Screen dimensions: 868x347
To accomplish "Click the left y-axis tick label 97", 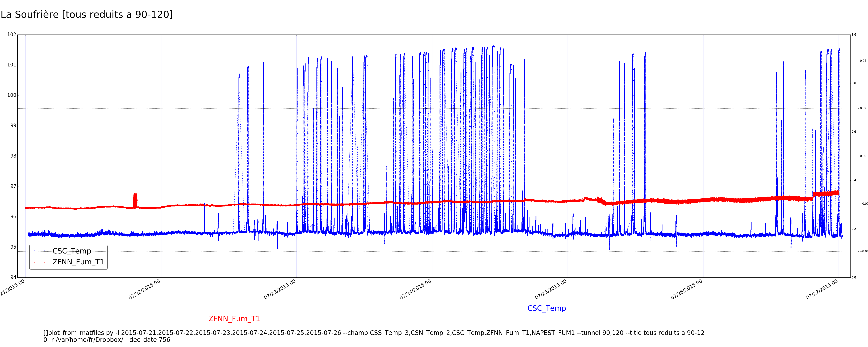I will point(13,186).
